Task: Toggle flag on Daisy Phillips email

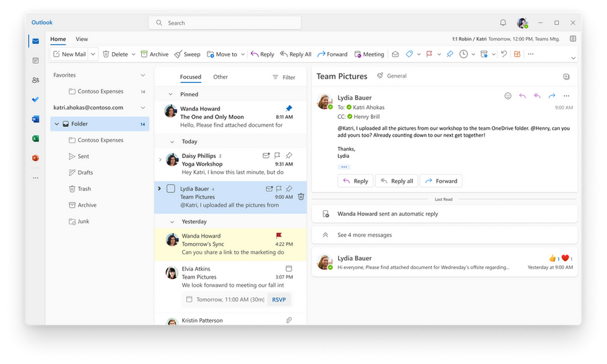Action: (277, 155)
